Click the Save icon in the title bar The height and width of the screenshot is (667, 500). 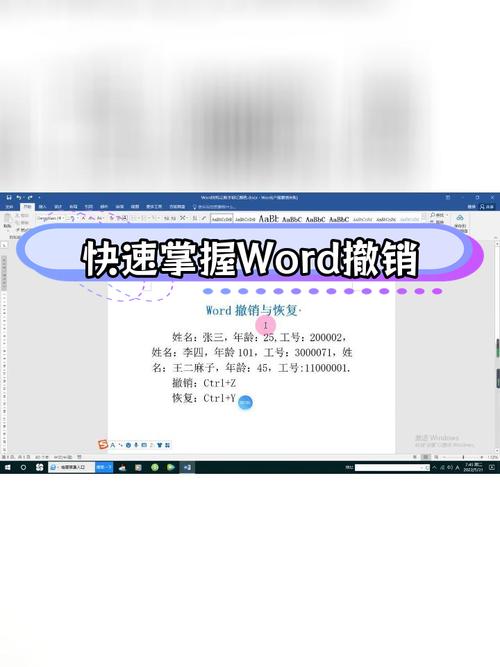pos(9,197)
